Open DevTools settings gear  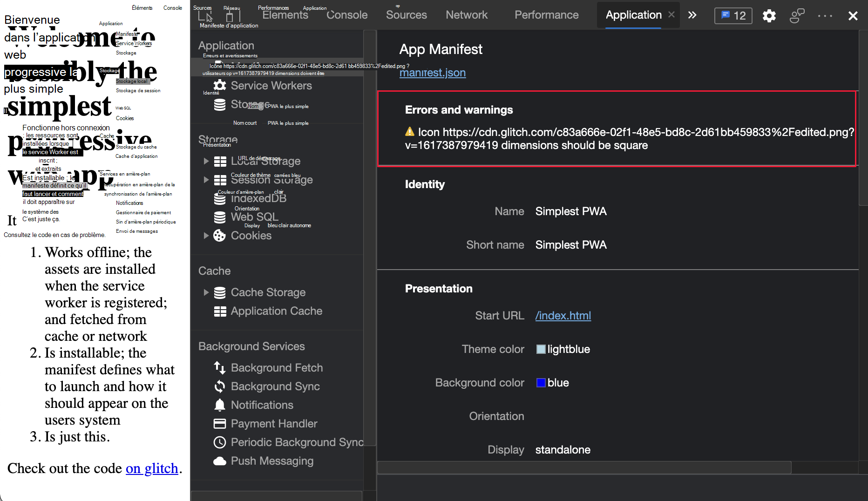pos(769,16)
